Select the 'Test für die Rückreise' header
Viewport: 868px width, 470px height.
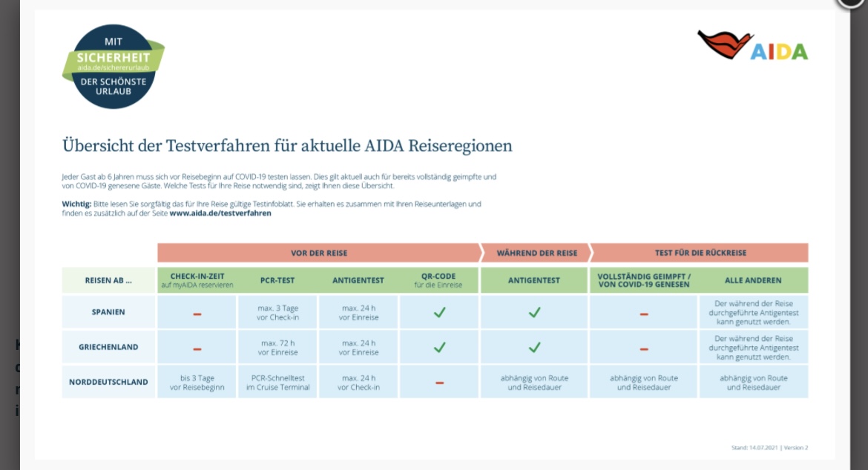click(700, 253)
